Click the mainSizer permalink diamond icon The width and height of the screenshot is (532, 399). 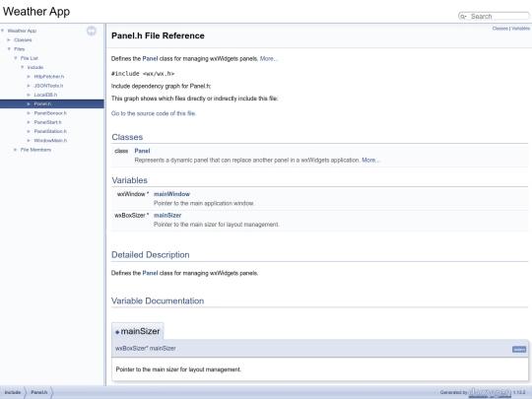pyautogui.click(x=117, y=332)
